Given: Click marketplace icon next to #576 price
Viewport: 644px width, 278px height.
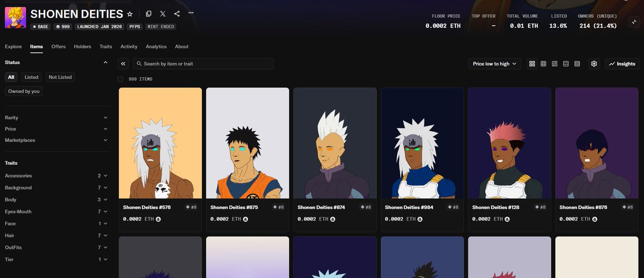Looking at the screenshot, I should (x=158, y=219).
